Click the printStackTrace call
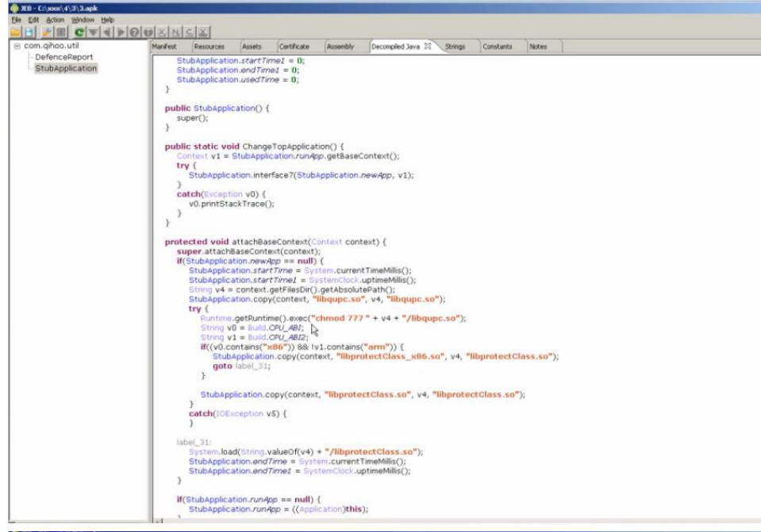The width and height of the screenshot is (761, 532). (x=236, y=204)
